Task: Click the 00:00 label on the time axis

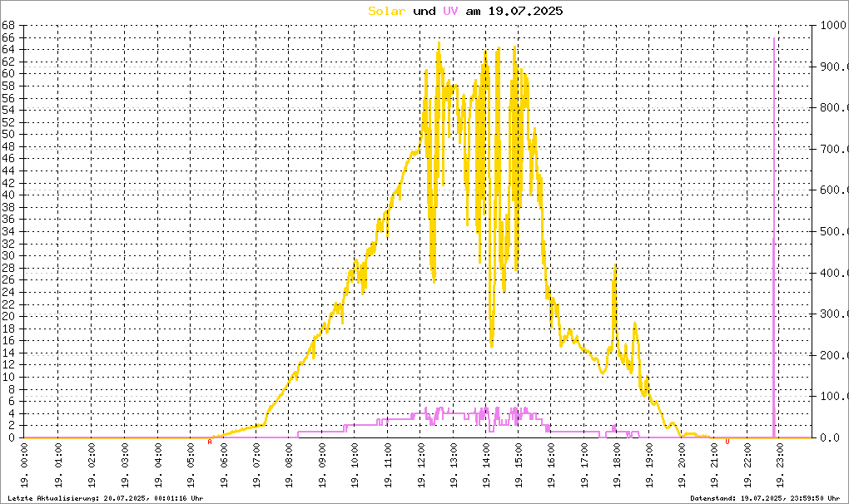Action: [x=25, y=468]
